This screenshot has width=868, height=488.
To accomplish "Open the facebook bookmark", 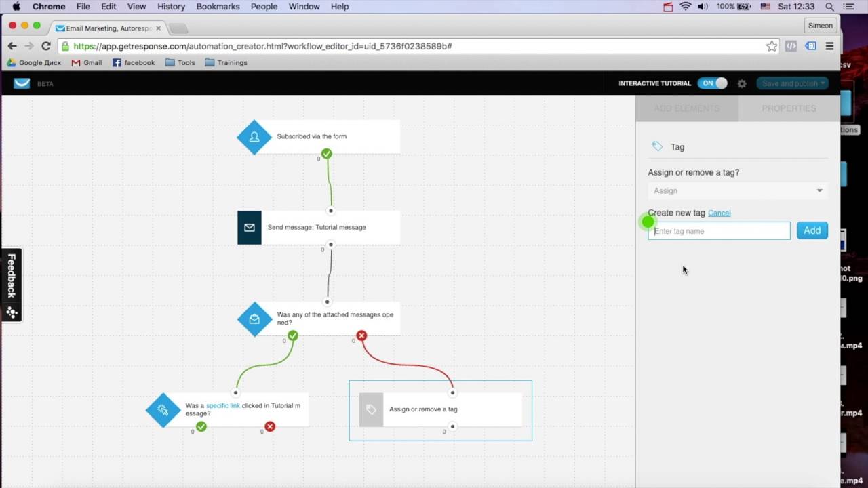I will point(134,62).
